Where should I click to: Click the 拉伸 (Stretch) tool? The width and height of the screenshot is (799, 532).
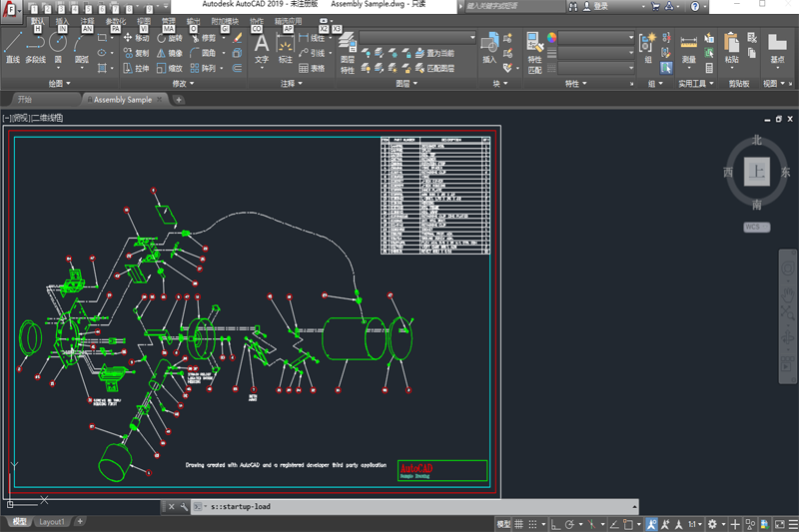click(x=136, y=68)
